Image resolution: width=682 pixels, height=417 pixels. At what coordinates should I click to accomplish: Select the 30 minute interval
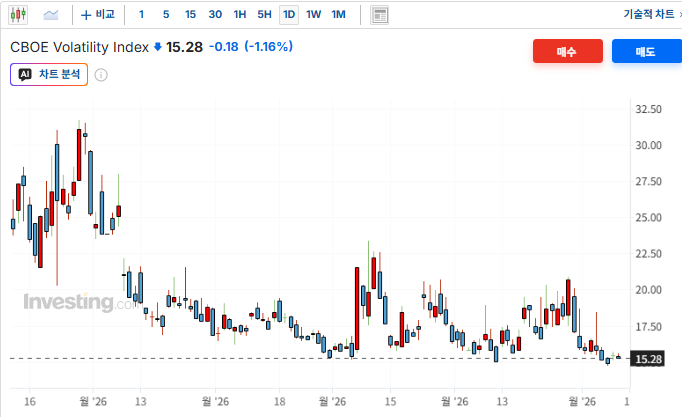coord(215,15)
